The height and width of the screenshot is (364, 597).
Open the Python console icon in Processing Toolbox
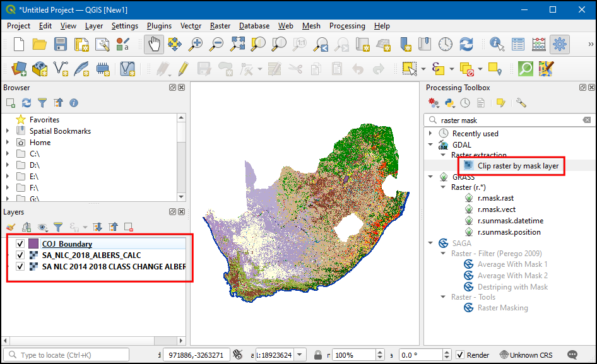[449, 103]
